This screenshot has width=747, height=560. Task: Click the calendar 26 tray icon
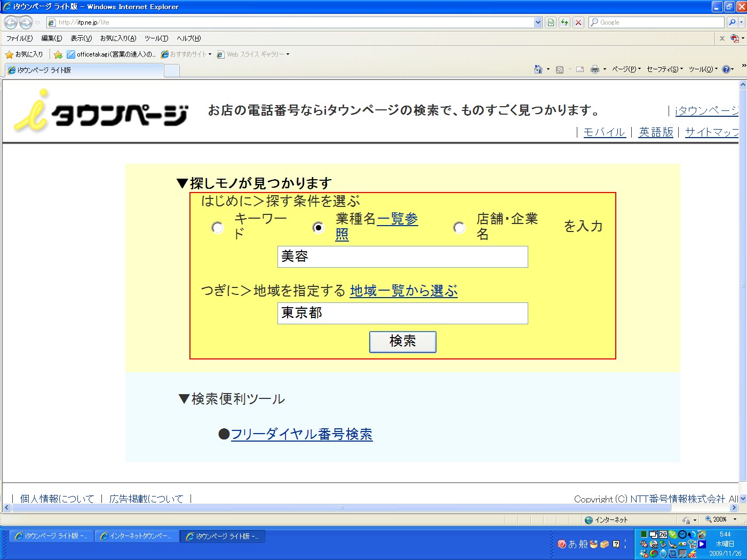point(663,534)
